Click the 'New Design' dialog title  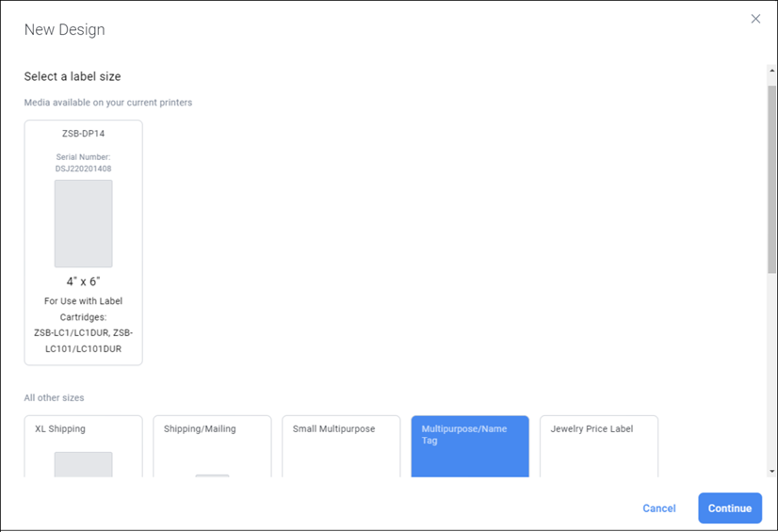click(x=64, y=30)
